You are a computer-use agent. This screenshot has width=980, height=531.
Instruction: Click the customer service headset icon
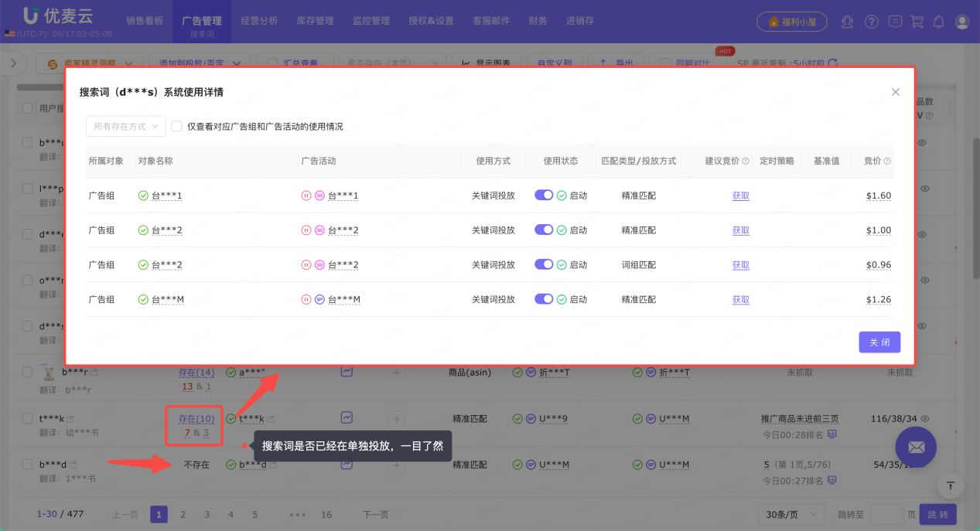pos(847,22)
